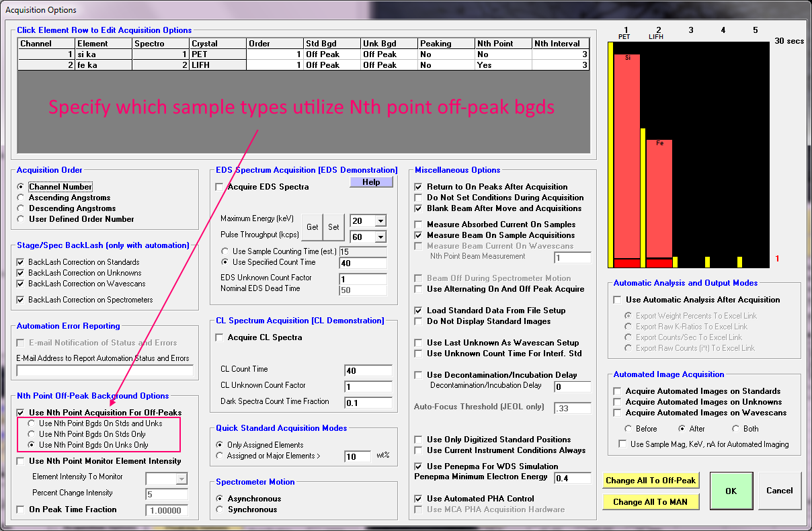Viewport: 812px width, 531px height.
Task: Confirm dialog with the OK button
Action: point(731,491)
